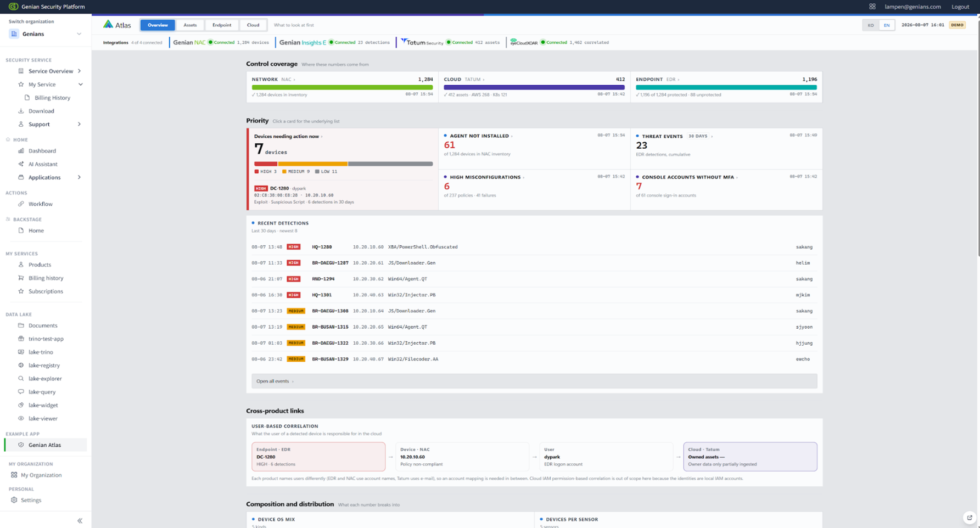Viewport: 980px width, 528px height.
Task: Click Where these numbers come from link
Action: click(335, 65)
